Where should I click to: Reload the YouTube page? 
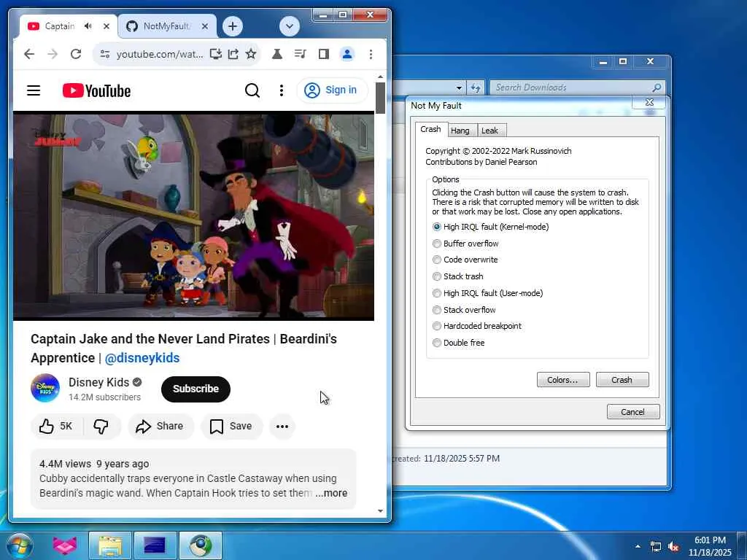click(76, 54)
